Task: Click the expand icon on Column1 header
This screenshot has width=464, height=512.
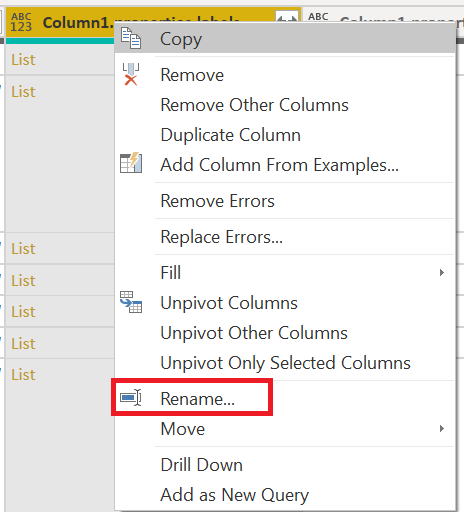Action: pos(287,16)
